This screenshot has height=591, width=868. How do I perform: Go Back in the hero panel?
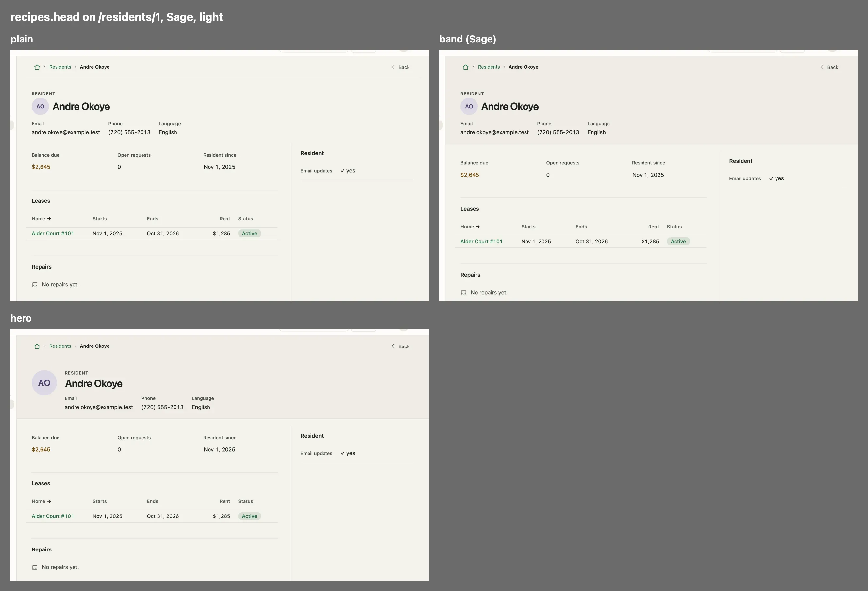click(x=400, y=346)
